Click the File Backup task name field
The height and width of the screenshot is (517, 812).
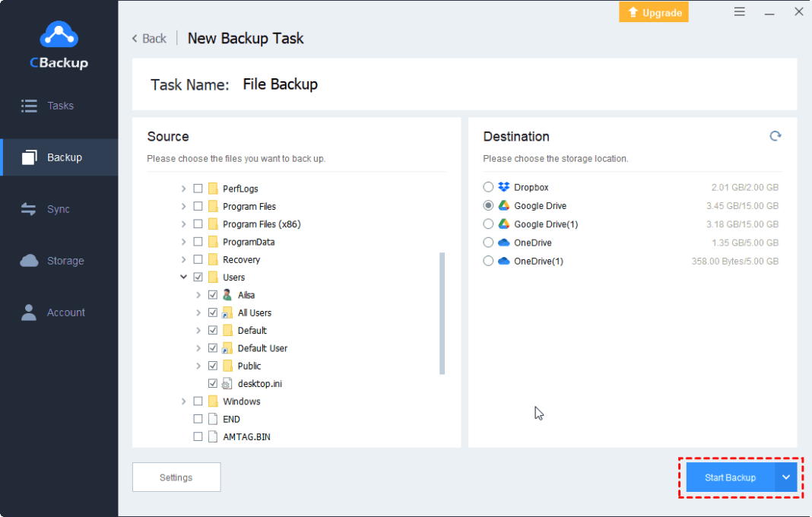click(x=281, y=84)
